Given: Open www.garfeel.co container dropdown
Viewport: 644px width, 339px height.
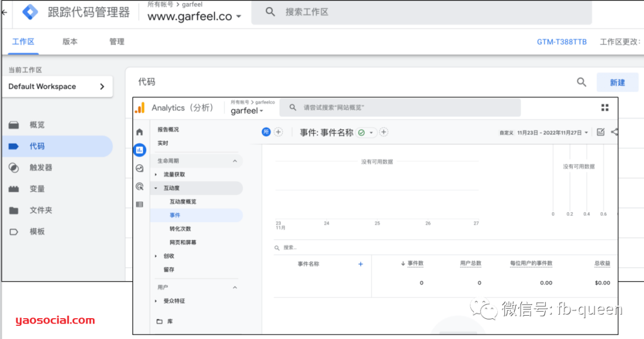Looking at the screenshot, I should pyautogui.click(x=194, y=17).
